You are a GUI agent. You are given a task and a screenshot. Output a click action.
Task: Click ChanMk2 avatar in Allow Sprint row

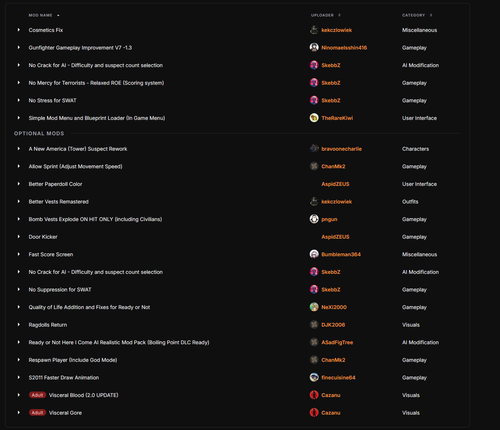coord(314,166)
